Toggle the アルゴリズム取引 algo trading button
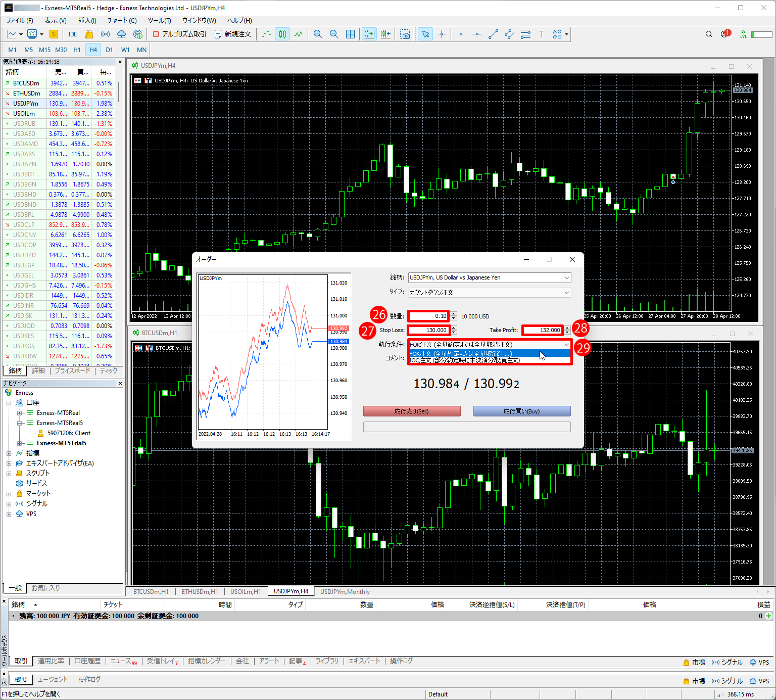This screenshot has height=700, width=776. (179, 34)
